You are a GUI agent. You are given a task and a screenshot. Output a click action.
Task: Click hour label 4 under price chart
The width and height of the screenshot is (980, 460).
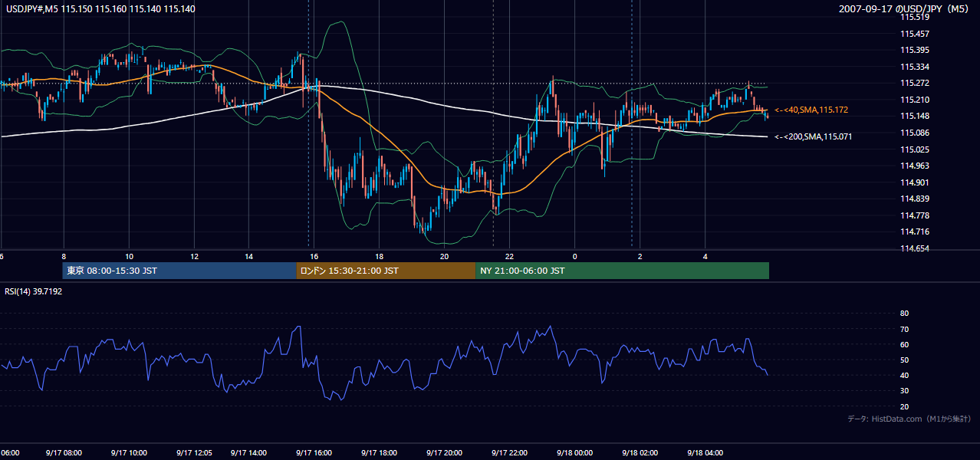point(705,256)
